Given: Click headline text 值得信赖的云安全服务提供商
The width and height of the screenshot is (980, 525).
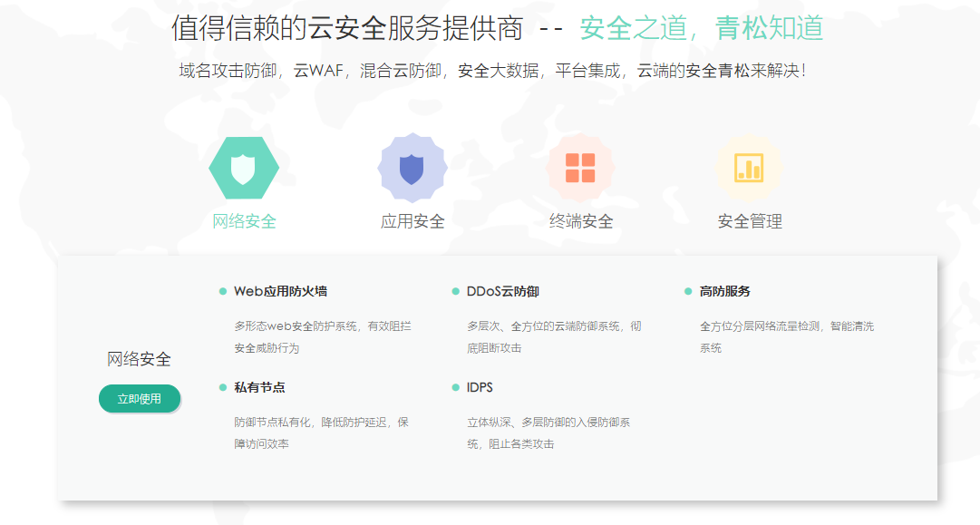Looking at the screenshot, I should pos(347,28).
